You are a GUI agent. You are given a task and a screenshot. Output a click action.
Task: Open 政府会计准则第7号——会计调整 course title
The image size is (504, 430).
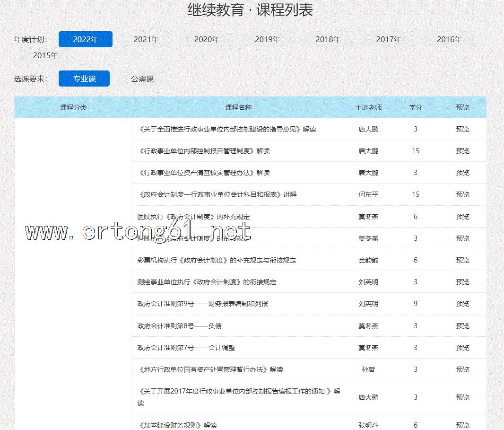pos(186,348)
